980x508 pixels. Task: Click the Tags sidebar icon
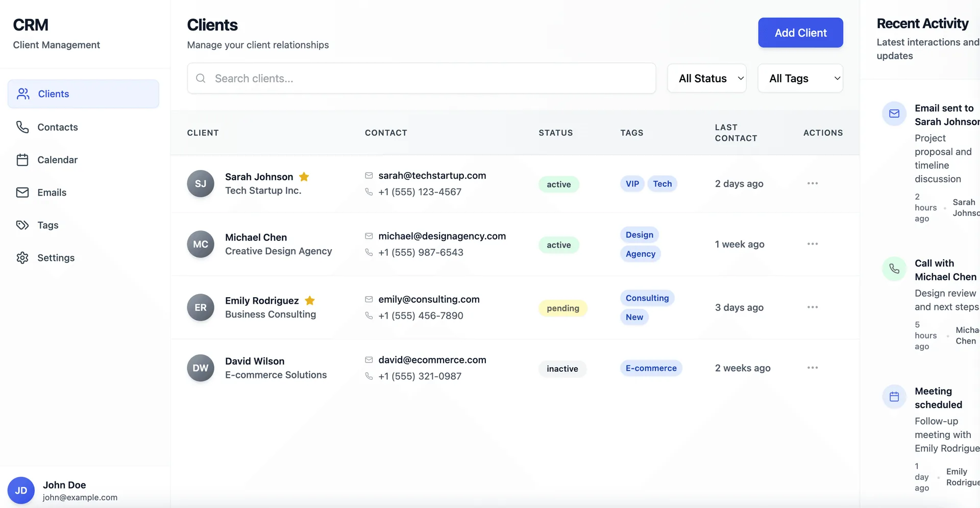pos(22,225)
